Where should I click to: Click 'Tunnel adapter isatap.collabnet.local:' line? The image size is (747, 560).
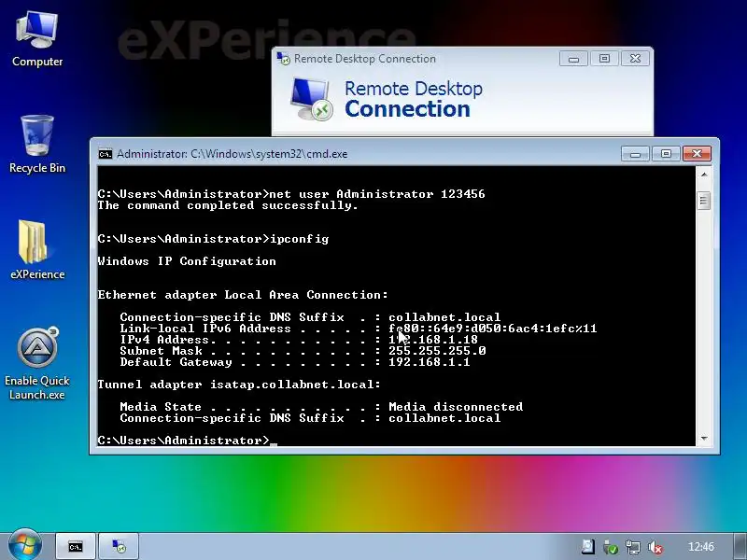[239, 385]
